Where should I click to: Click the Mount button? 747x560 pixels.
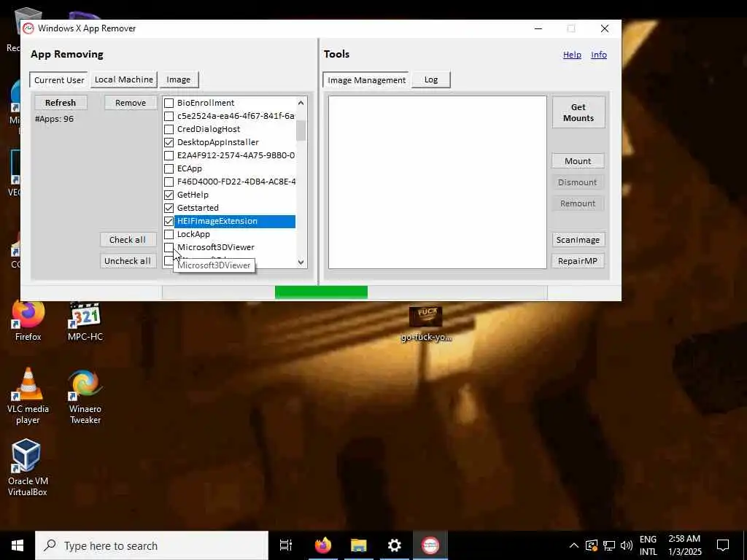[x=578, y=161]
